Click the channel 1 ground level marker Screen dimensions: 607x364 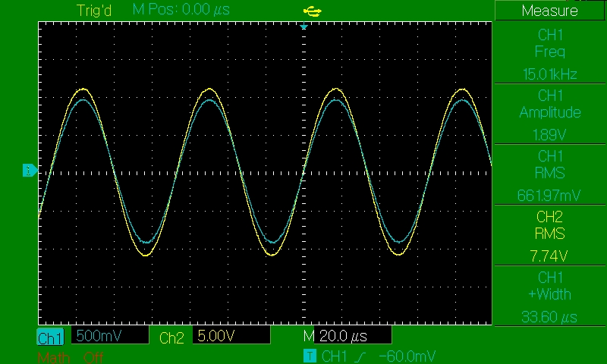[x=29, y=171]
